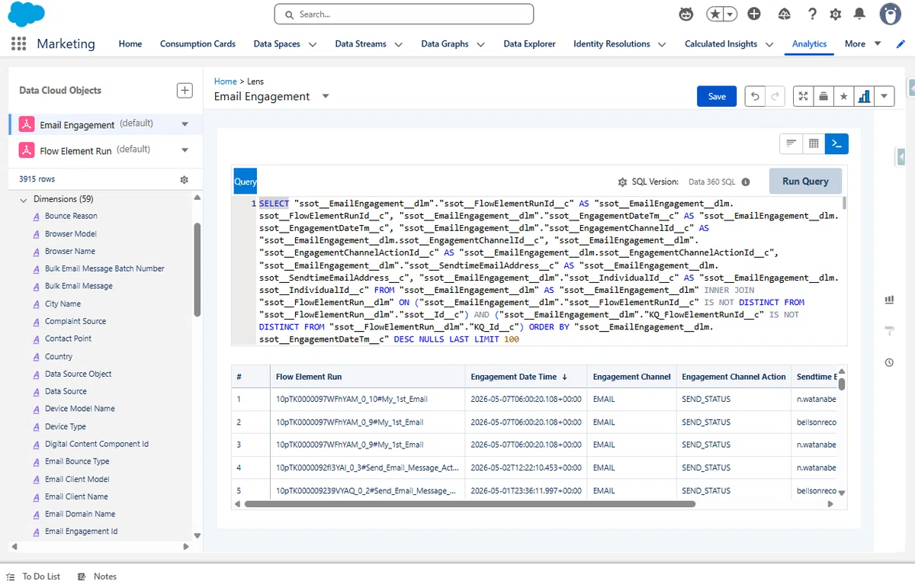This screenshot has height=588, width=915.
Task: Select the Bounce Reason dimension
Action: pos(71,216)
